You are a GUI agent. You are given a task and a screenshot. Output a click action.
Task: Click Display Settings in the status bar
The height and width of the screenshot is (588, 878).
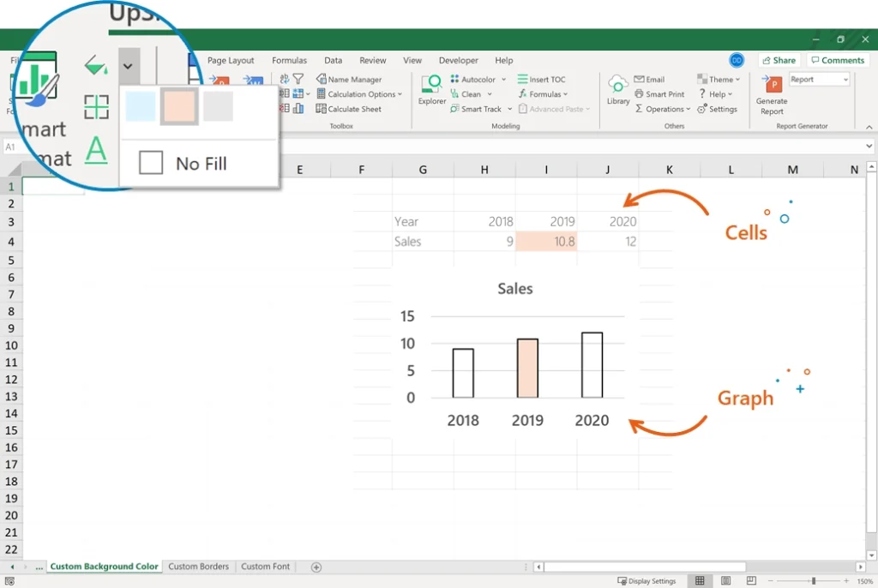[646, 580]
